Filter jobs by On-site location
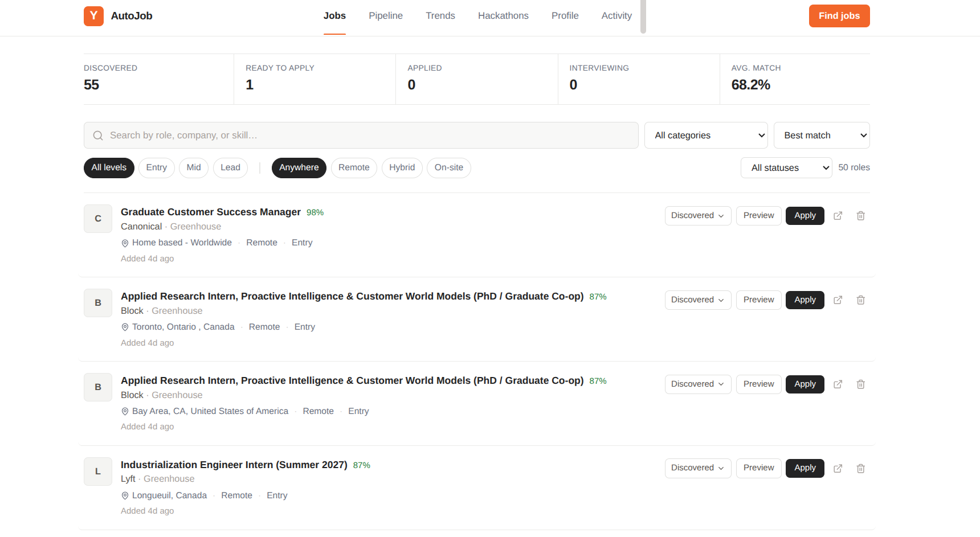 pyautogui.click(x=449, y=168)
